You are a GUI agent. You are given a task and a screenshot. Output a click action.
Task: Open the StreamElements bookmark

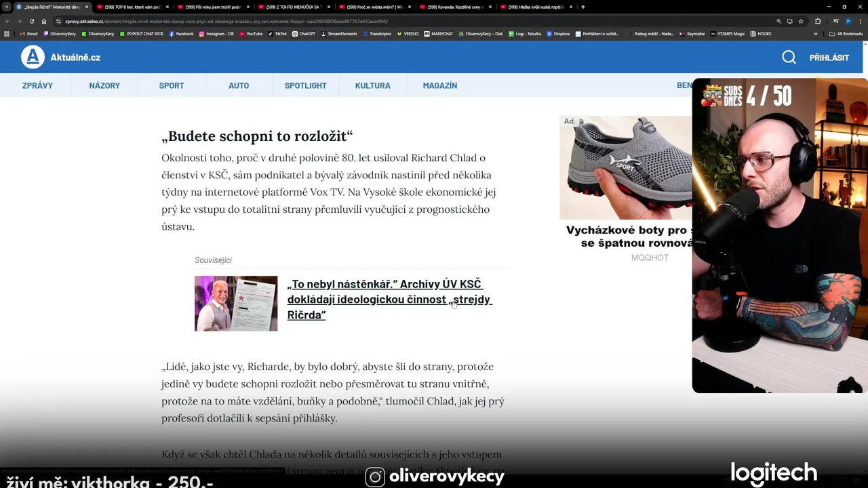pos(338,33)
